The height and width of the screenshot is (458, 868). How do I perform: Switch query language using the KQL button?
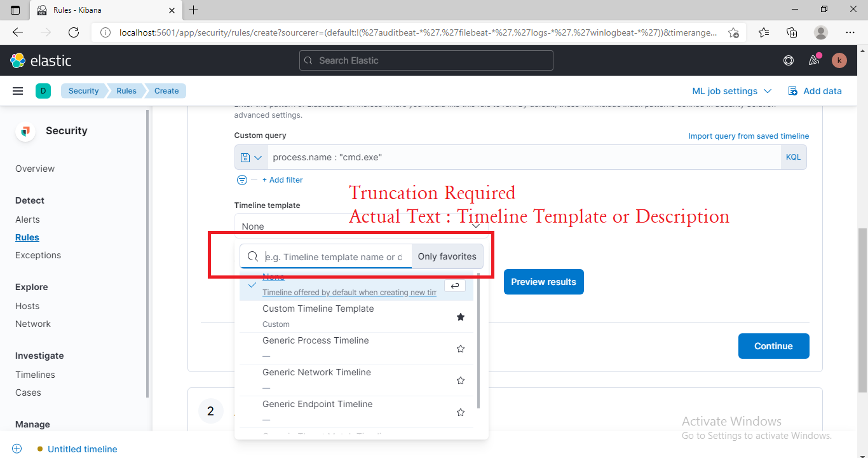[x=793, y=156]
